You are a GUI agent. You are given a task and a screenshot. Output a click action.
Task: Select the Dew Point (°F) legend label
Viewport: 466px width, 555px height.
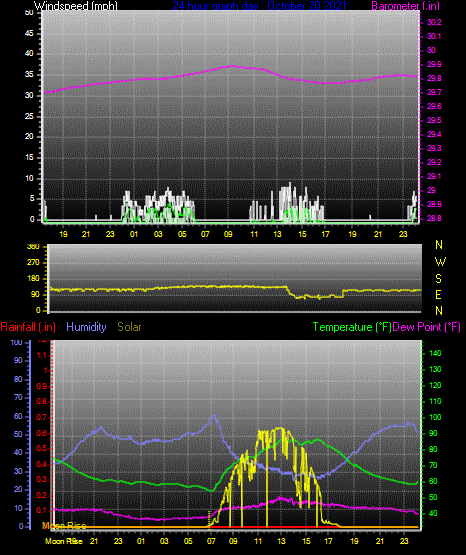click(427, 327)
